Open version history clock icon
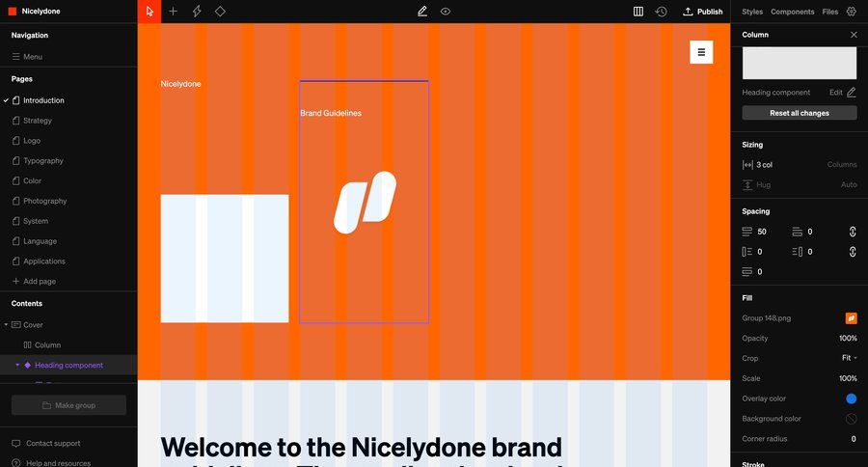Viewport: 868px width, 467px height. click(x=661, y=11)
